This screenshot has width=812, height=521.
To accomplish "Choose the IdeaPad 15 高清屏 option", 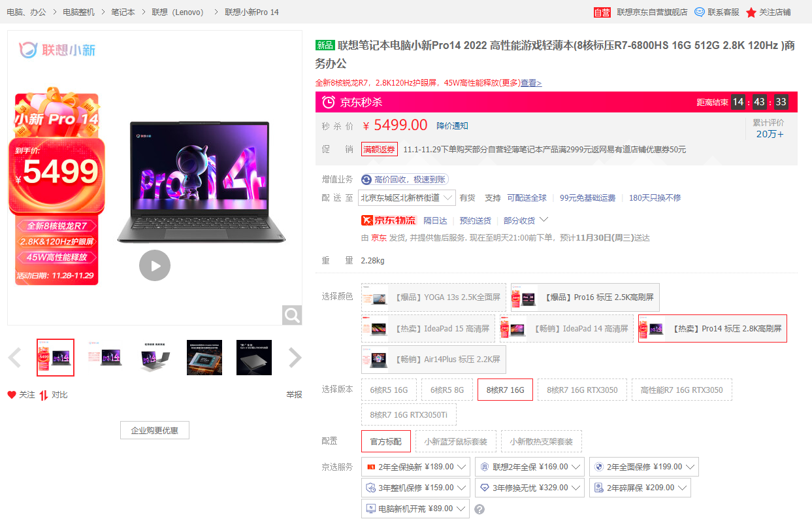I will click(429, 329).
